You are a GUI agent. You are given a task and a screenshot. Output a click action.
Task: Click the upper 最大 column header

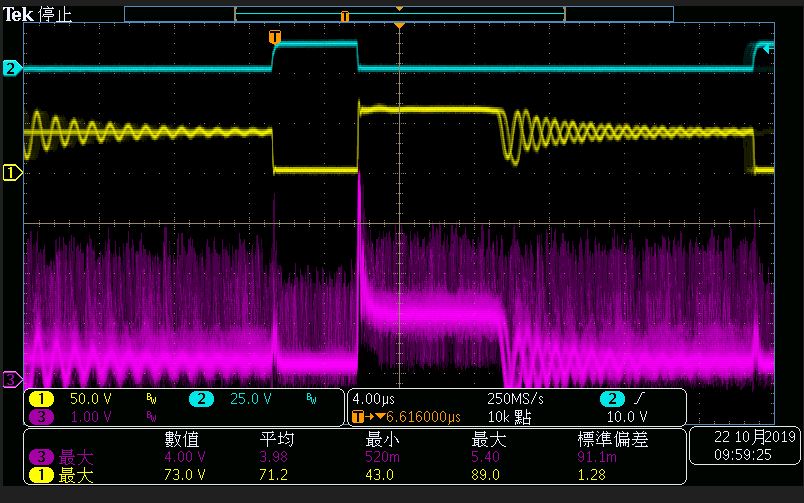point(489,439)
